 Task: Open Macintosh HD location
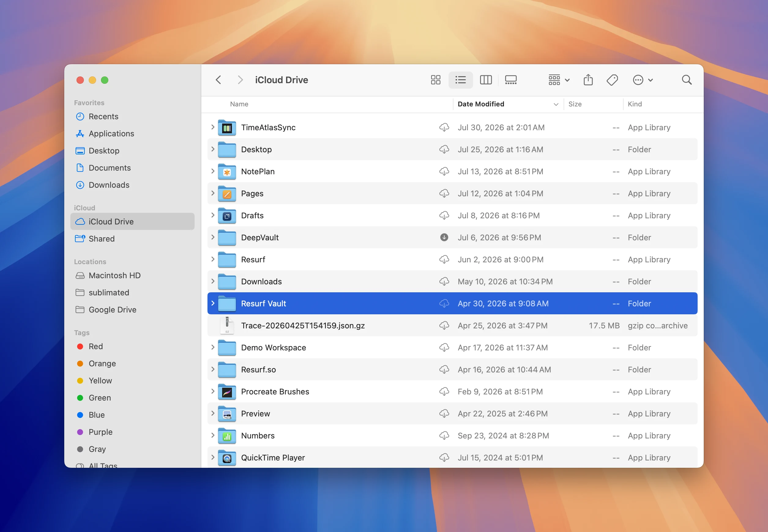[132, 275]
